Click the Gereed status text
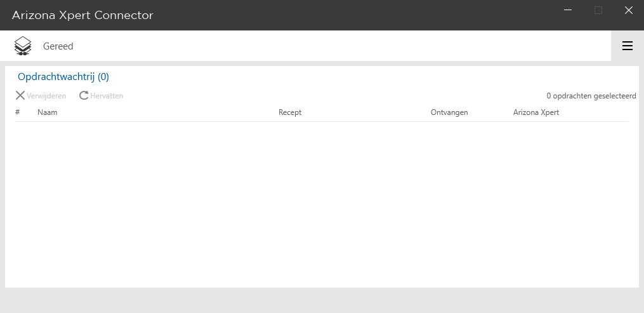The image size is (644, 313). pos(58,46)
